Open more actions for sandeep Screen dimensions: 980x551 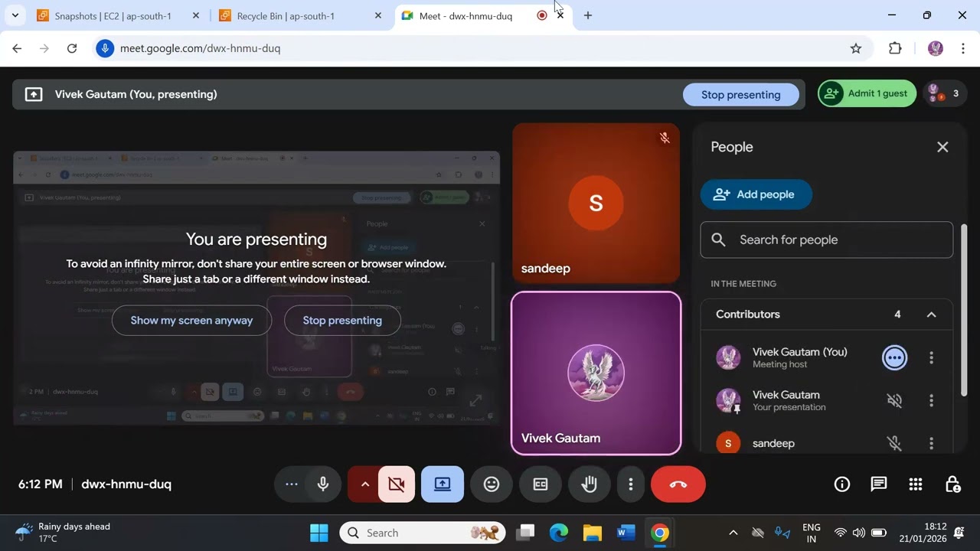pos(931,443)
